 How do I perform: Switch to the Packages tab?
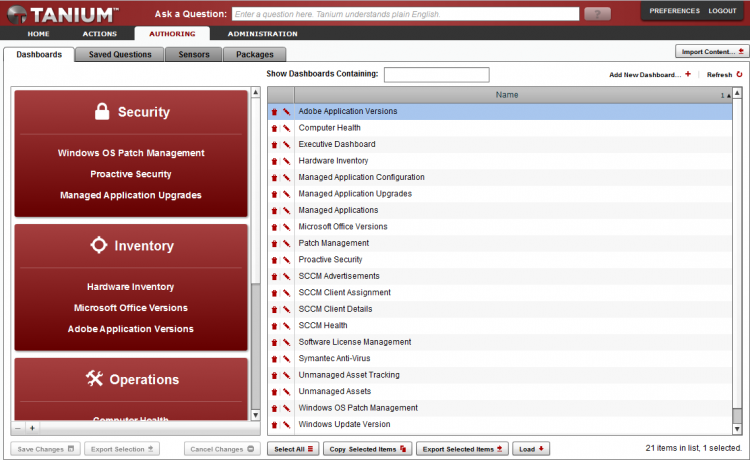[254, 55]
